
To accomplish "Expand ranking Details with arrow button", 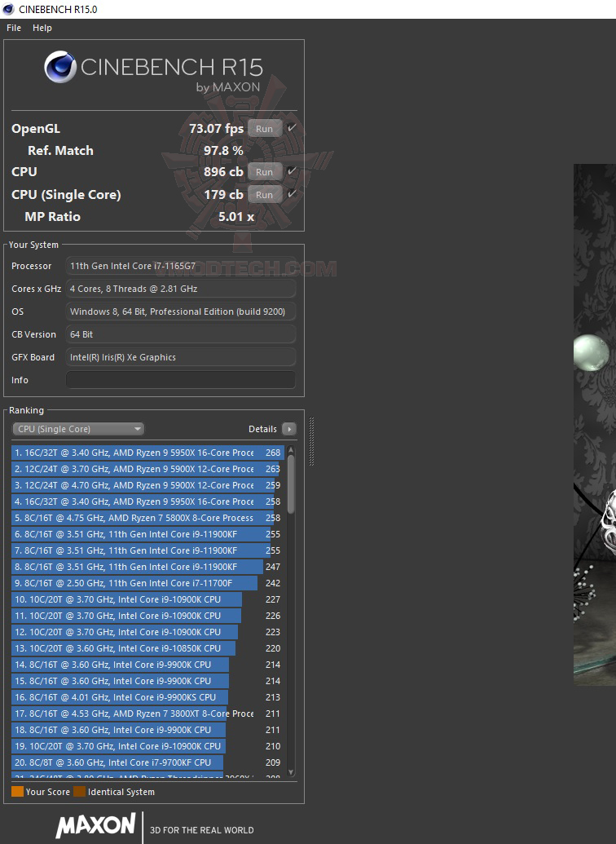I will pos(289,429).
